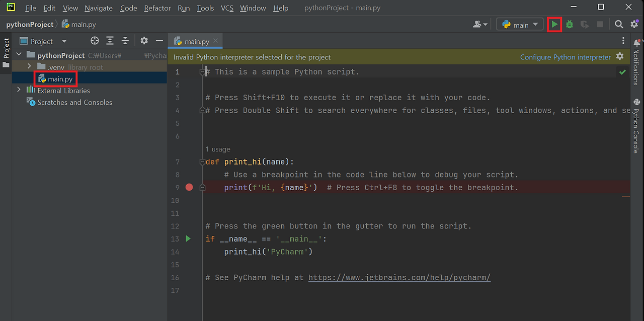The width and height of the screenshot is (644, 321).
Task: Collapse the print_hi function with the fold arrow
Action: coord(202,162)
